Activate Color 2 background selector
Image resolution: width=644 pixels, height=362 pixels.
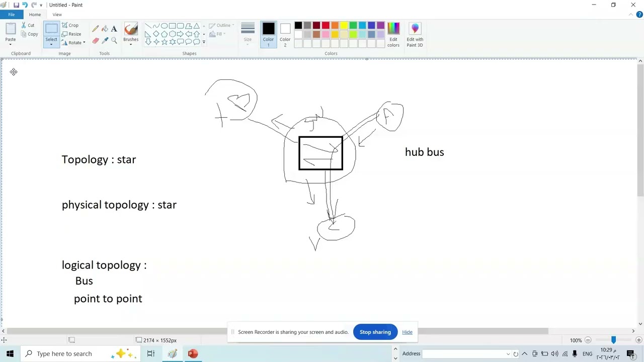[x=285, y=35]
